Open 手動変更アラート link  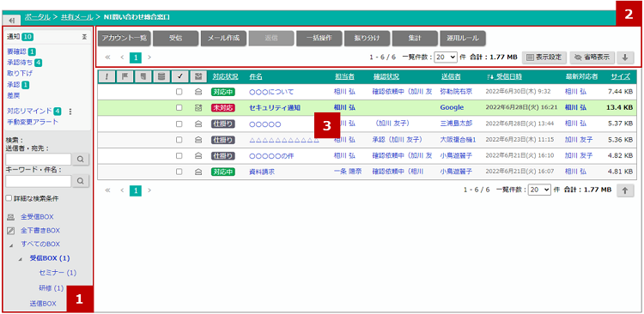(33, 122)
